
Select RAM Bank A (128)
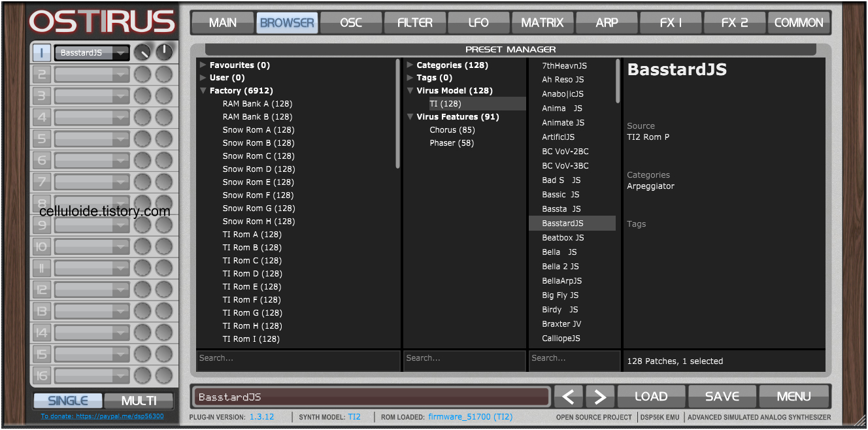pyautogui.click(x=258, y=104)
